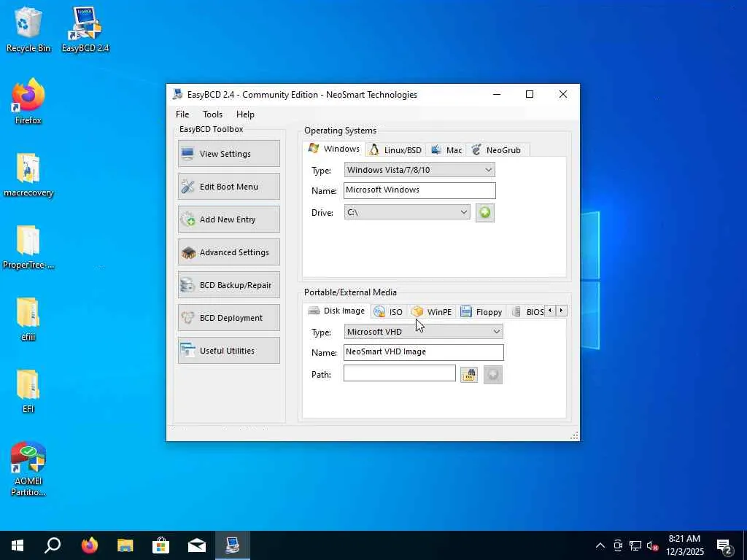
Task: Click EasyBCD title bar app icon
Action: [178, 94]
